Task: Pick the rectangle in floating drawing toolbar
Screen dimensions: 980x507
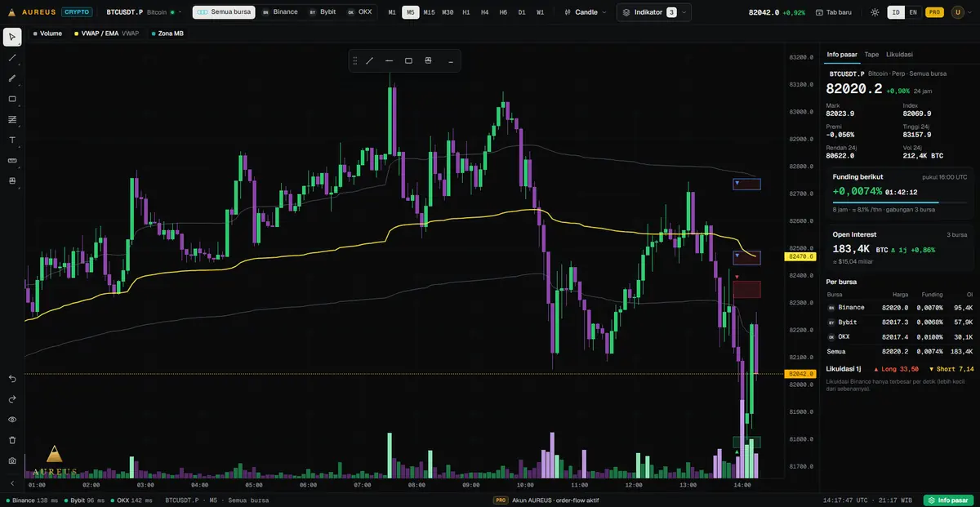Action: 408,60
